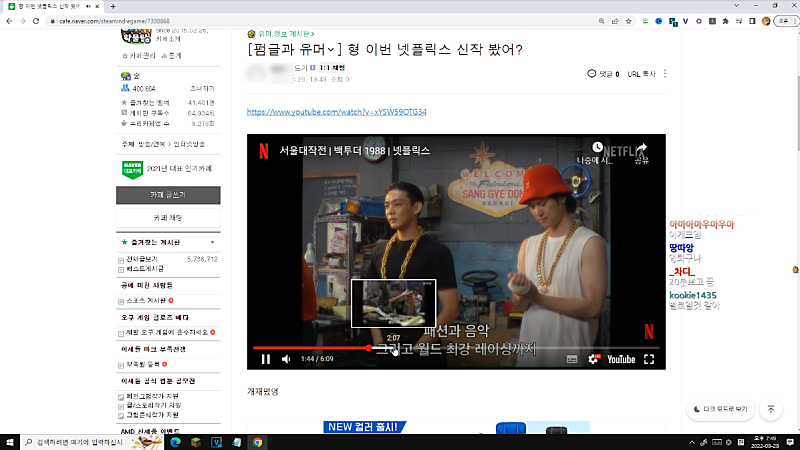Screen dimensions: 800x450
Task: Open the Chrome media control playlist icon
Action: tap(739, 21)
